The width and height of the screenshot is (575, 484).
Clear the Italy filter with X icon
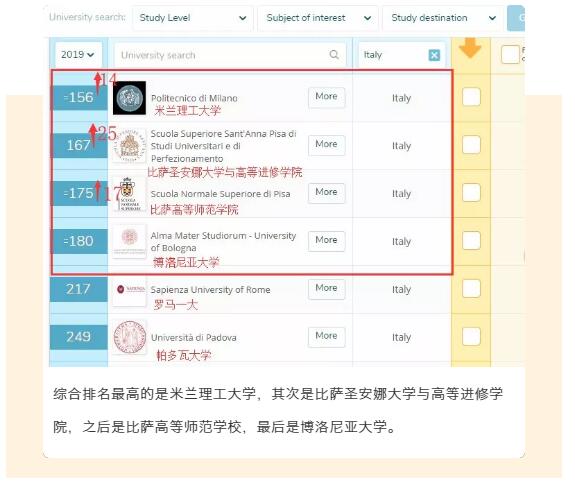click(434, 55)
